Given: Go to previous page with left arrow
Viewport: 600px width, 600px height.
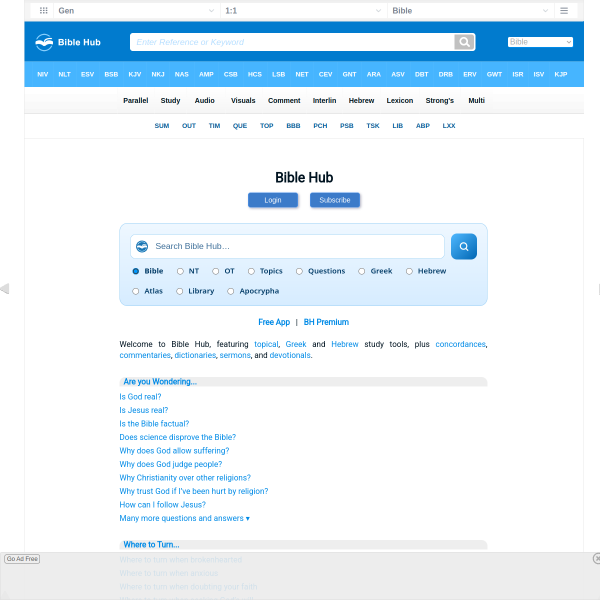Looking at the screenshot, I should tap(5, 289).
